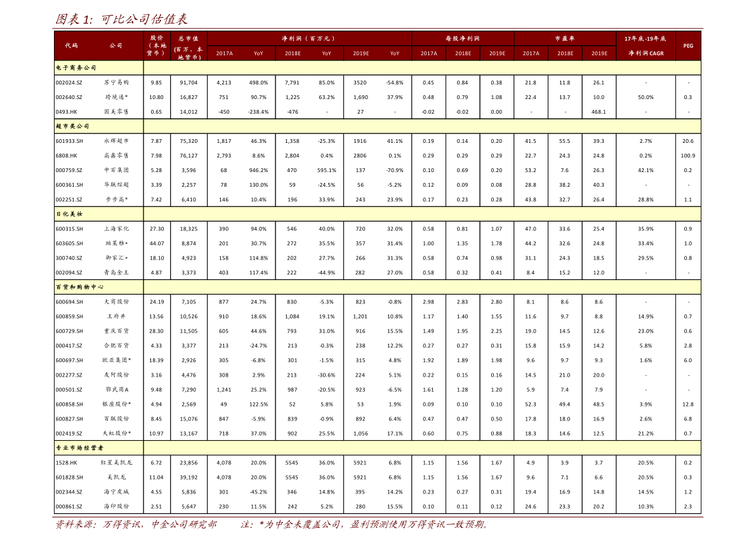756x543 pixels.
Task: Click the 百货和购物中心 section heading
Action: click(79, 287)
